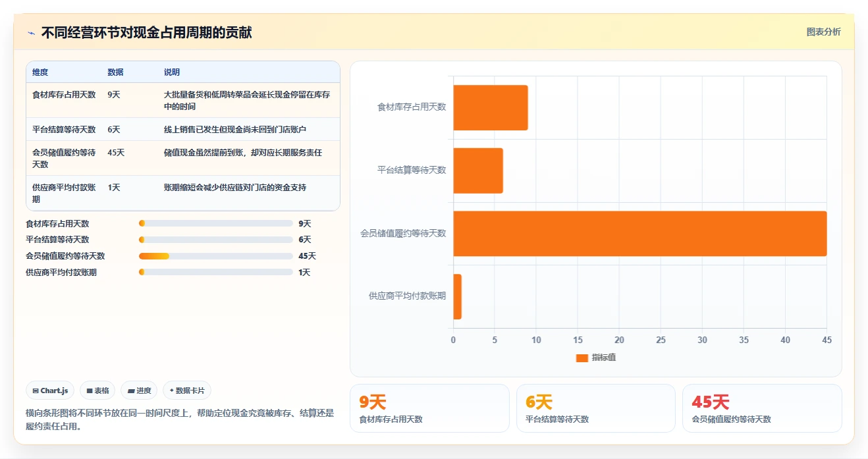The image size is (868, 459).
Task: Click the 45天 value in the table
Action: [x=116, y=153]
